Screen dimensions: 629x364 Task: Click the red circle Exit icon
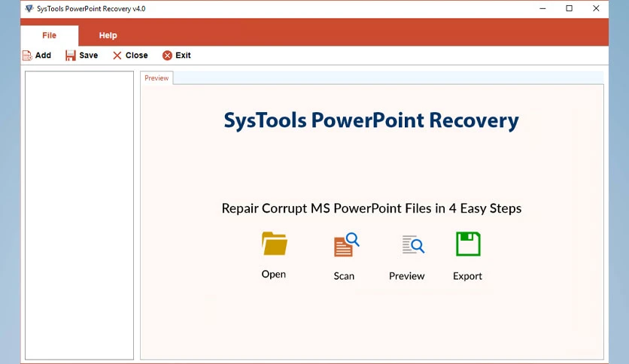click(167, 56)
